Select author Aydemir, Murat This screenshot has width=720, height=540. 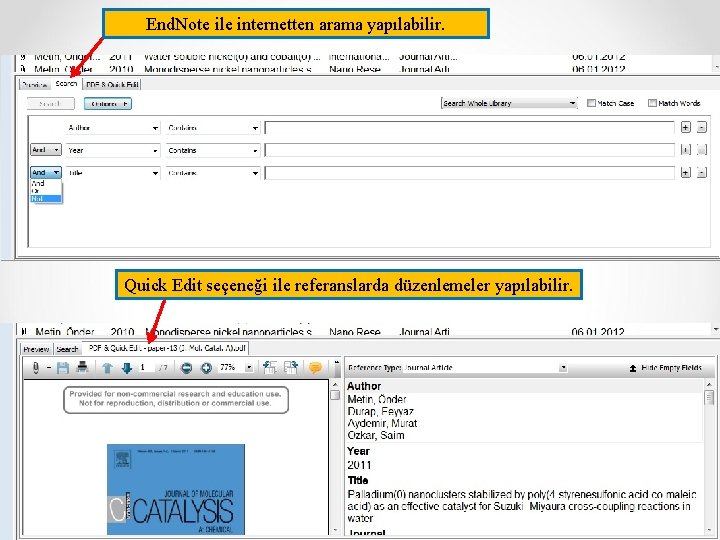pyautogui.click(x=382, y=423)
